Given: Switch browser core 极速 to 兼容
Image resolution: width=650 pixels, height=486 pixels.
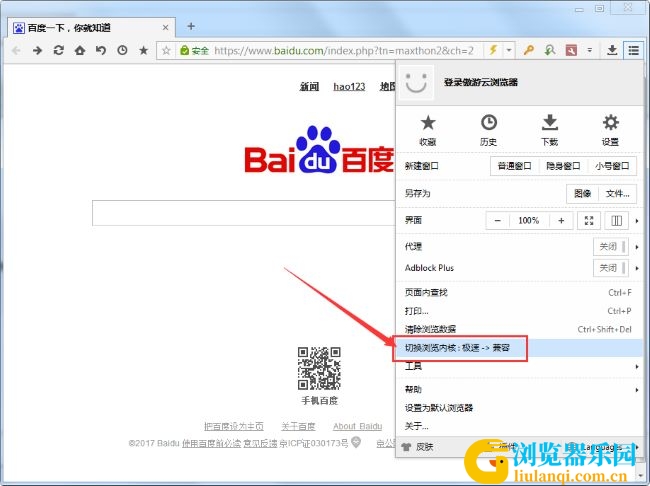Looking at the screenshot, I should coord(519,348).
